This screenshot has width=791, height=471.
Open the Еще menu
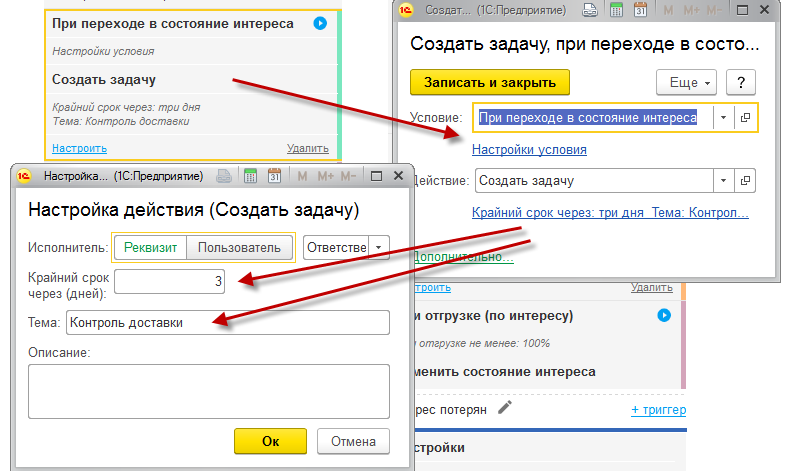pyautogui.click(x=686, y=82)
